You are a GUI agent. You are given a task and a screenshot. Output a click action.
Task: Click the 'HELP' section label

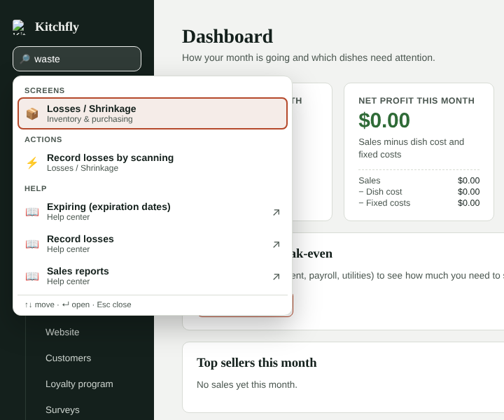(36, 188)
